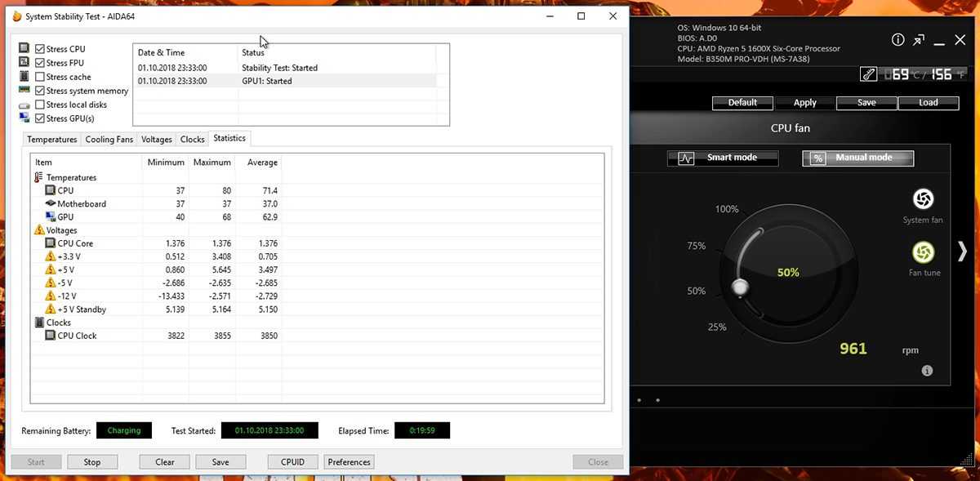Enable the Stress local disks checkbox
The image size is (980, 481).
40,105
